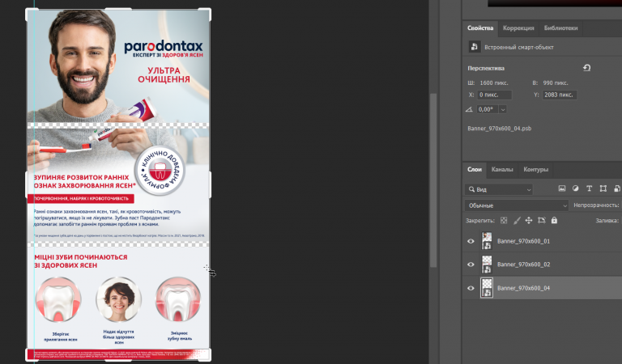Screen dimensions: 622x364
Task: Click the X position field
Action: point(494,95)
